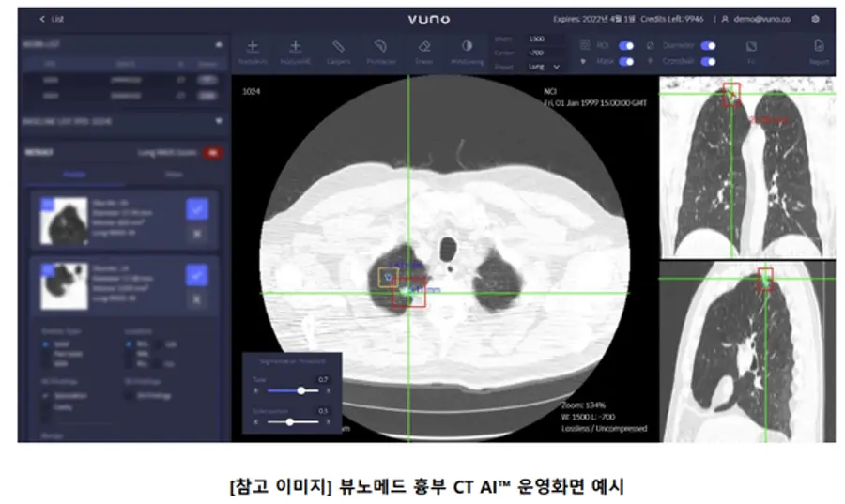Screen dimensions: 845x504
Task: Switch to the second results tab
Action: point(173,174)
